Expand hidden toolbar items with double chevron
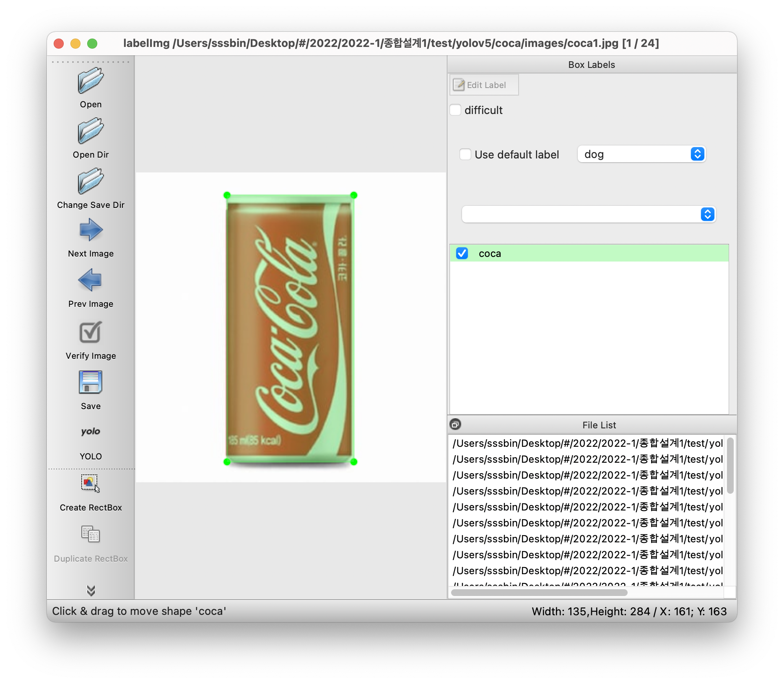 91,591
